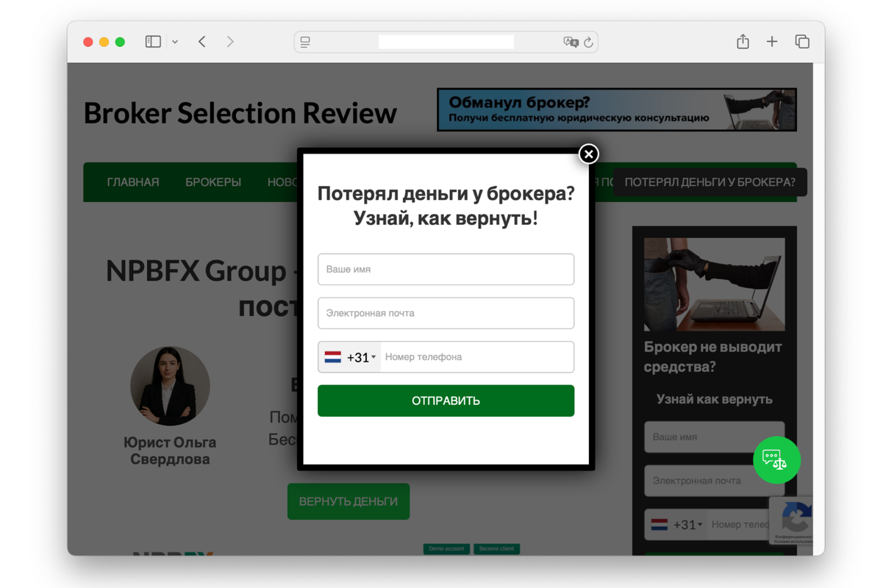The height and width of the screenshot is (588, 889).
Task: Click the Share icon in toolbar
Action: [x=743, y=42]
